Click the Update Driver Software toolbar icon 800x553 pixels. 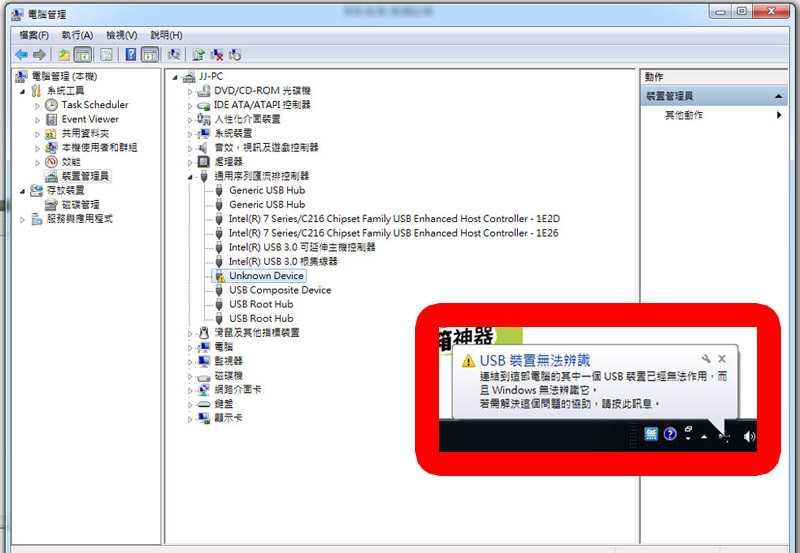tap(198, 55)
